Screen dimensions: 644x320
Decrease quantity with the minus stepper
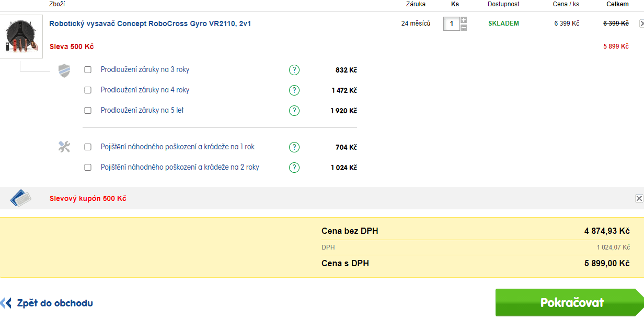coord(464,27)
